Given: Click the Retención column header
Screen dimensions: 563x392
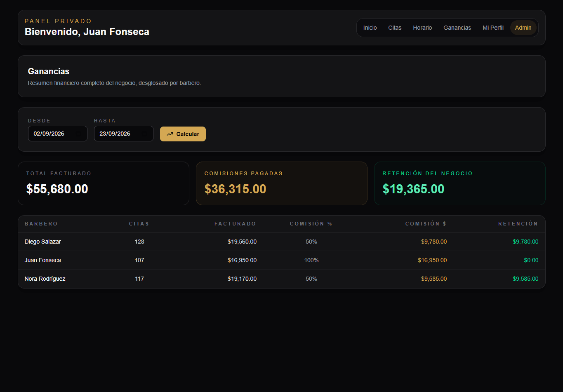Looking at the screenshot, I should tap(518, 224).
